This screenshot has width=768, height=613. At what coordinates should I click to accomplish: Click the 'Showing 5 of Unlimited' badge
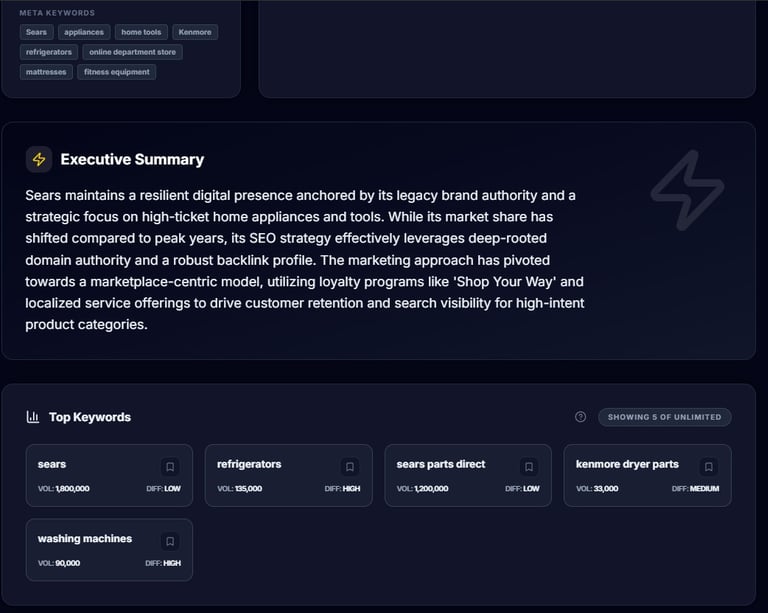pos(665,417)
